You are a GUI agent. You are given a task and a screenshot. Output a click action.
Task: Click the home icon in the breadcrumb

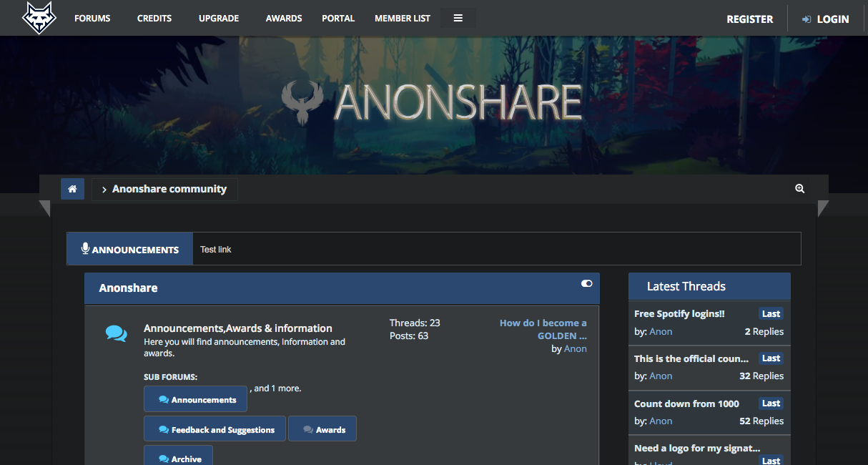[72, 189]
